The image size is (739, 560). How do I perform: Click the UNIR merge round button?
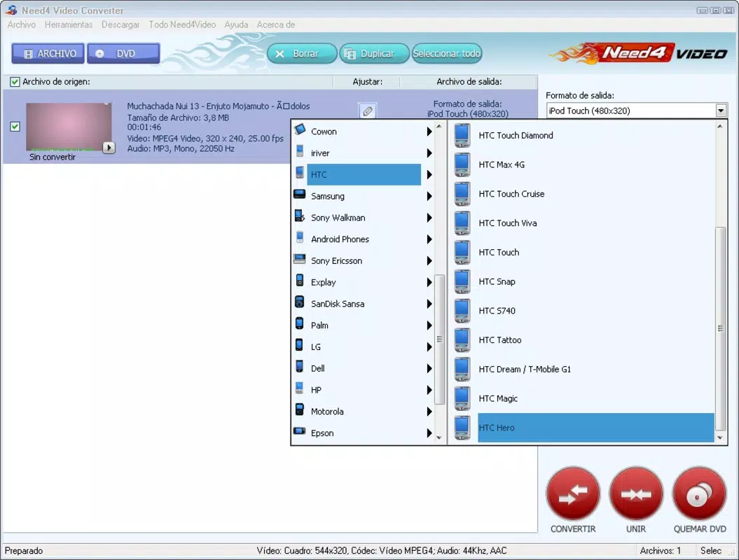click(x=636, y=494)
